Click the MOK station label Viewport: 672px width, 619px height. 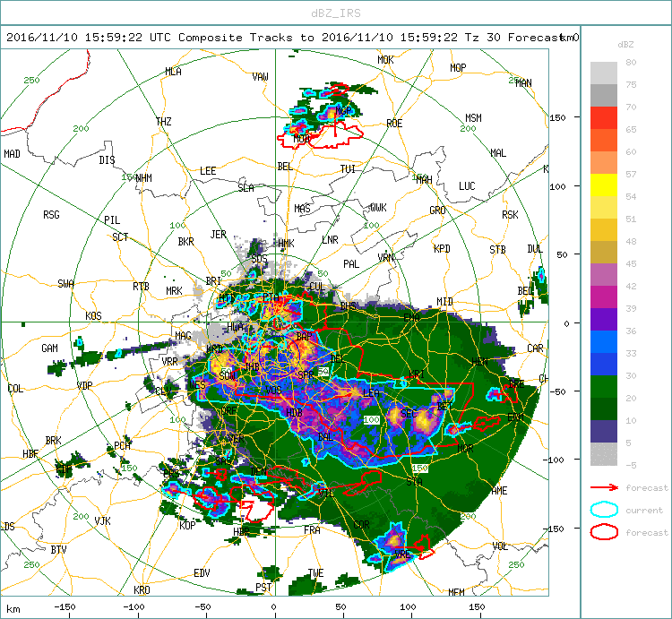click(385, 60)
